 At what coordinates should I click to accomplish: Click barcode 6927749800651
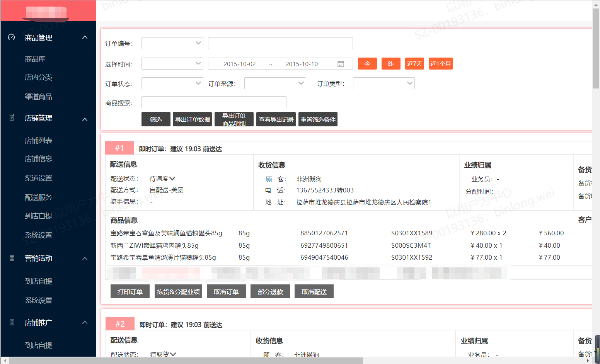pos(324,245)
